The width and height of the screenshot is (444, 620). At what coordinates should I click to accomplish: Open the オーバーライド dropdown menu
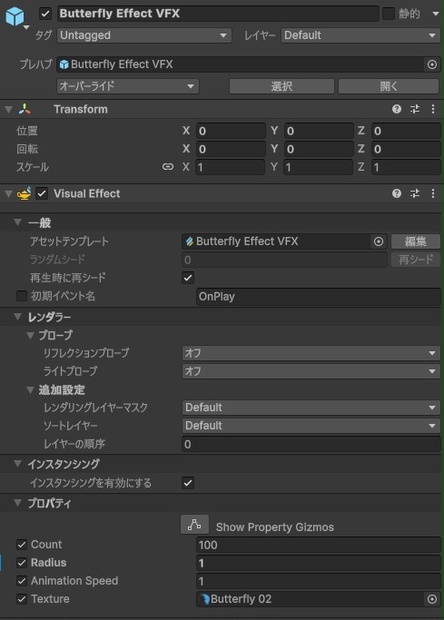tap(128, 86)
